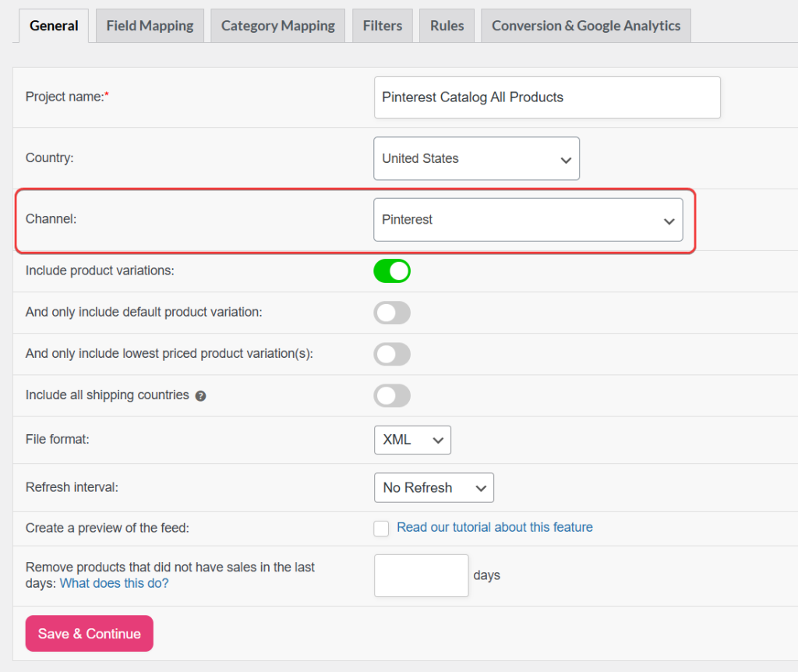Open the Category Mapping tab
798x672 pixels.
[277, 25]
